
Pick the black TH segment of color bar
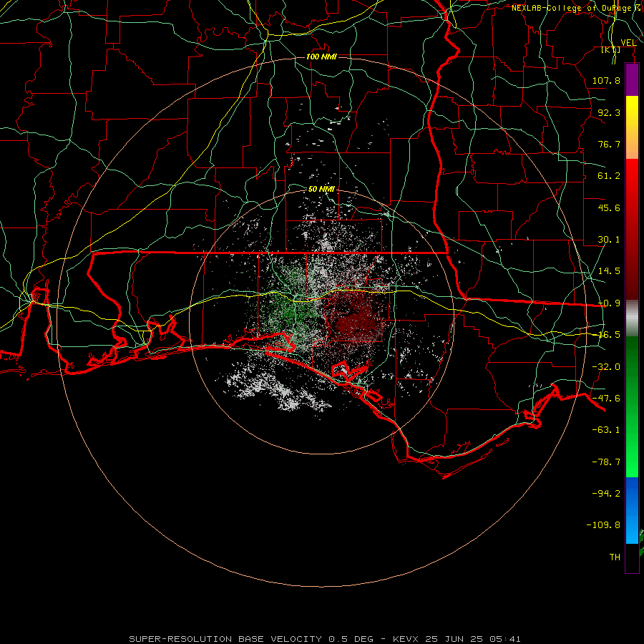(632, 558)
